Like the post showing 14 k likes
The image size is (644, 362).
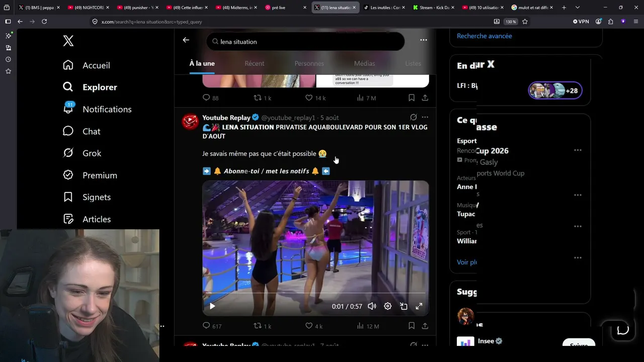315,98
